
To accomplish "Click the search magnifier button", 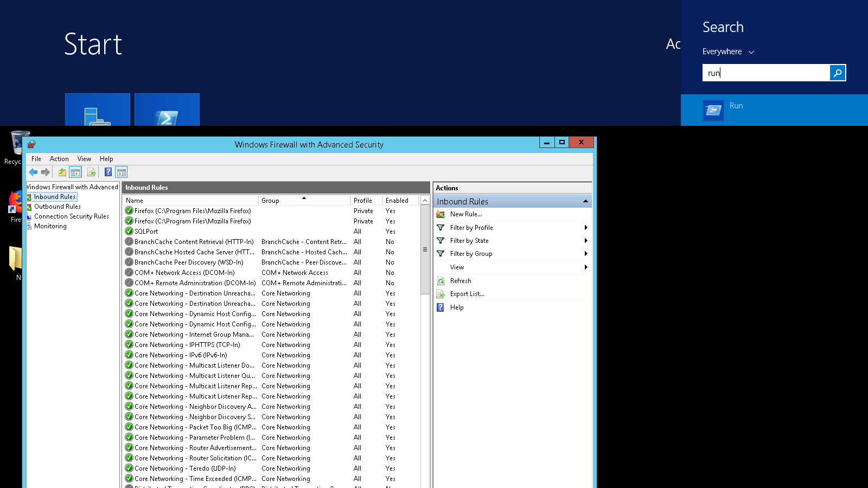I will click(837, 73).
